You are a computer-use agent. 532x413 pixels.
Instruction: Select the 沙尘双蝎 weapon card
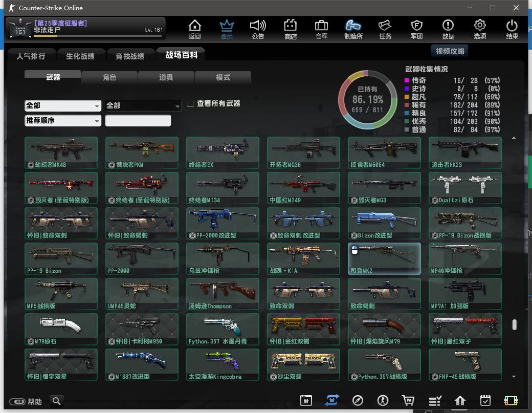point(303,364)
